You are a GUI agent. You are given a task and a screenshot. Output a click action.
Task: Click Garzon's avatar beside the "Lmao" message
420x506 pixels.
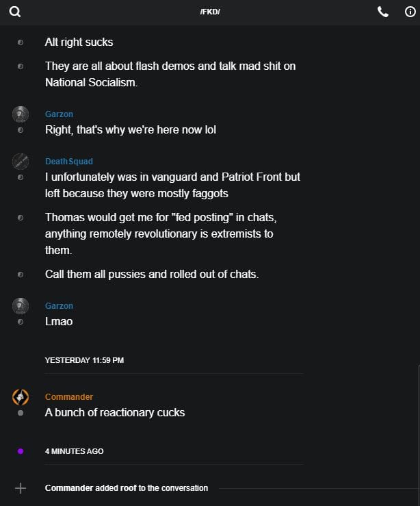[x=21, y=305]
